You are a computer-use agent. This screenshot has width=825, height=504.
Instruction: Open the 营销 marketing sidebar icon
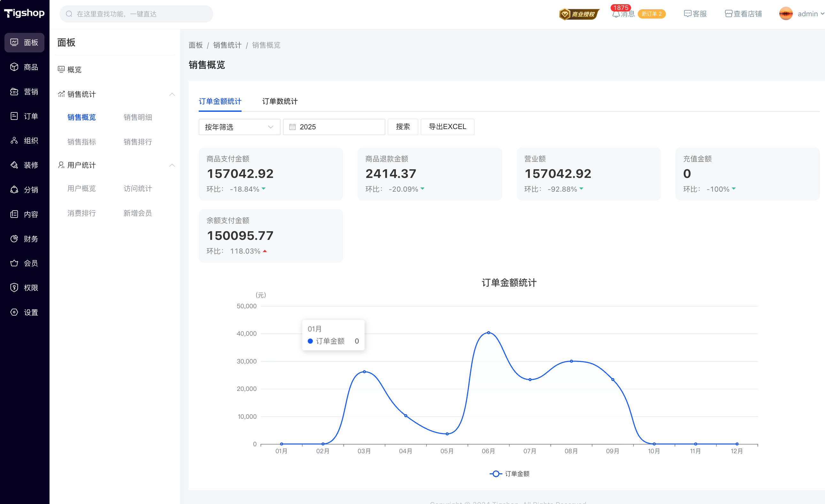(x=14, y=91)
